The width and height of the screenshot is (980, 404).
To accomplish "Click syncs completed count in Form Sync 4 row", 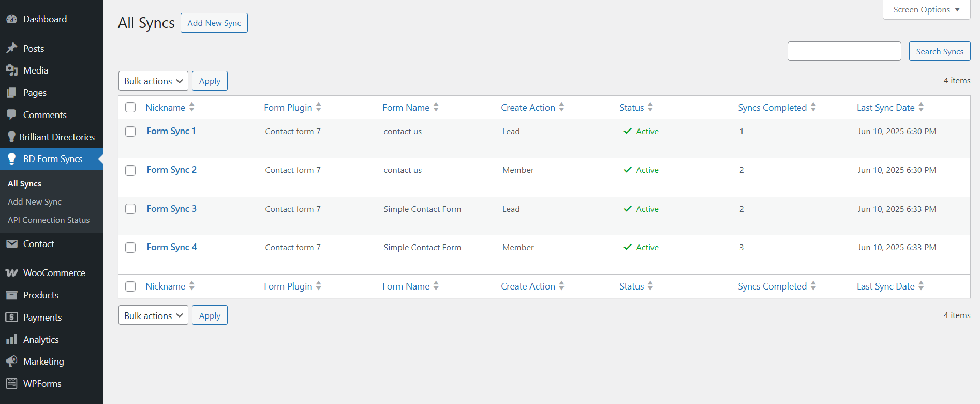I will click(741, 248).
